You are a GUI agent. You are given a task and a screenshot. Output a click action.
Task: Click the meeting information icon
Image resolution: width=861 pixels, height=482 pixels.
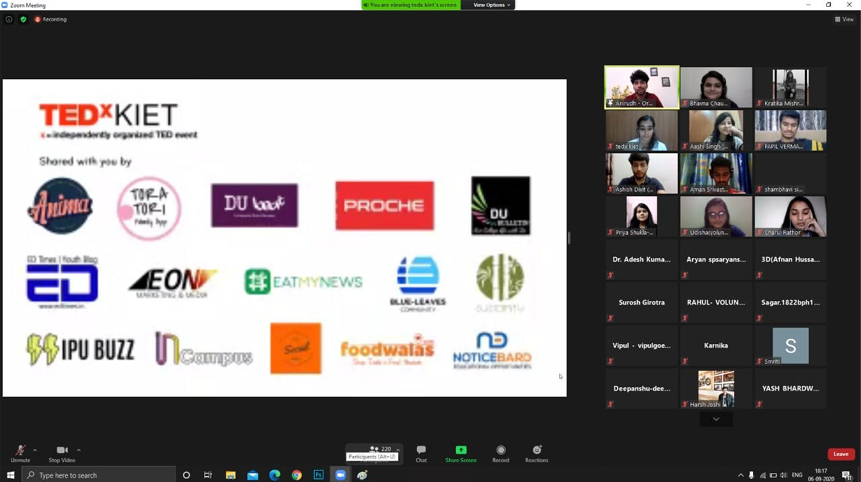[9, 19]
